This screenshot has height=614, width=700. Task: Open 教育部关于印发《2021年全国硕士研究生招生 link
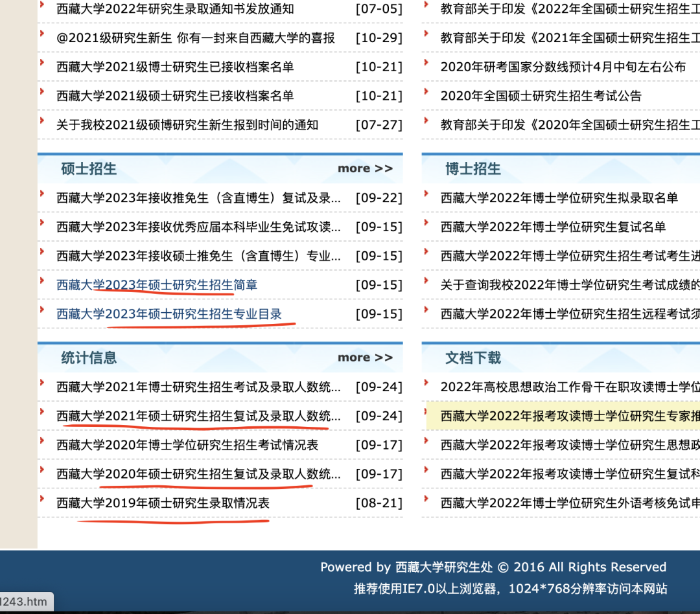[570, 38]
